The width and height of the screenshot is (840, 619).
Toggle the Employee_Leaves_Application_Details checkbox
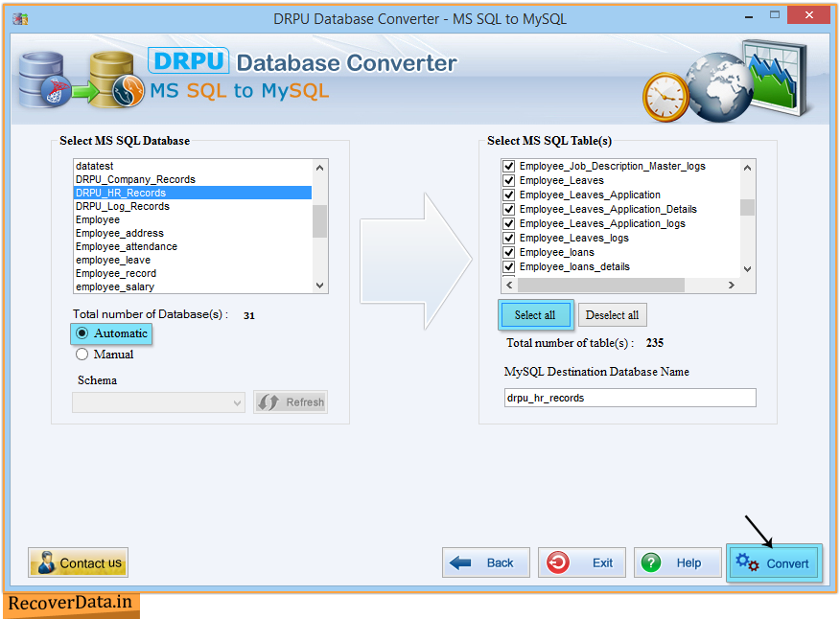point(509,209)
